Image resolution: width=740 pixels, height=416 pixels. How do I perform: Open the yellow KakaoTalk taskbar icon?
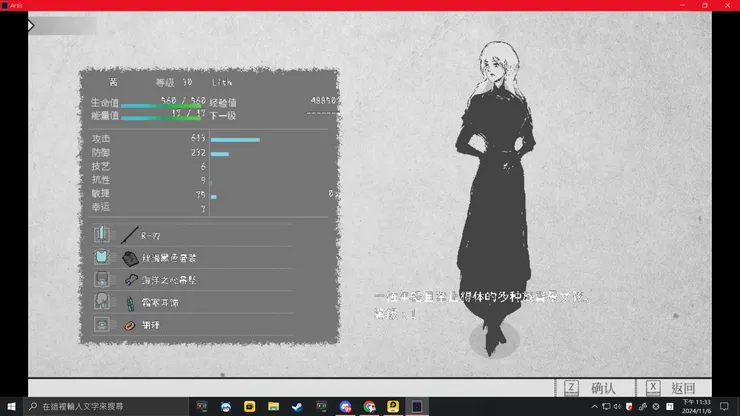tap(393, 406)
